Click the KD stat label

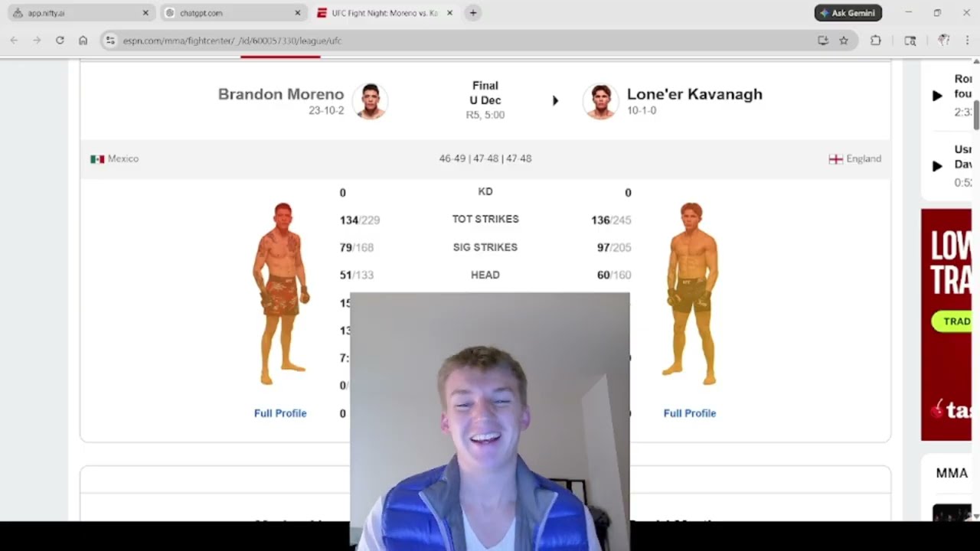click(485, 192)
